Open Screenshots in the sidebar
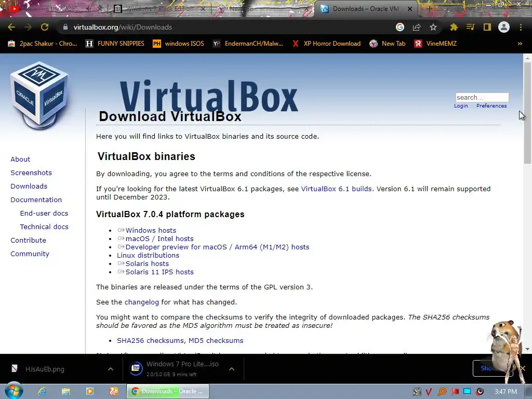 pyautogui.click(x=31, y=172)
